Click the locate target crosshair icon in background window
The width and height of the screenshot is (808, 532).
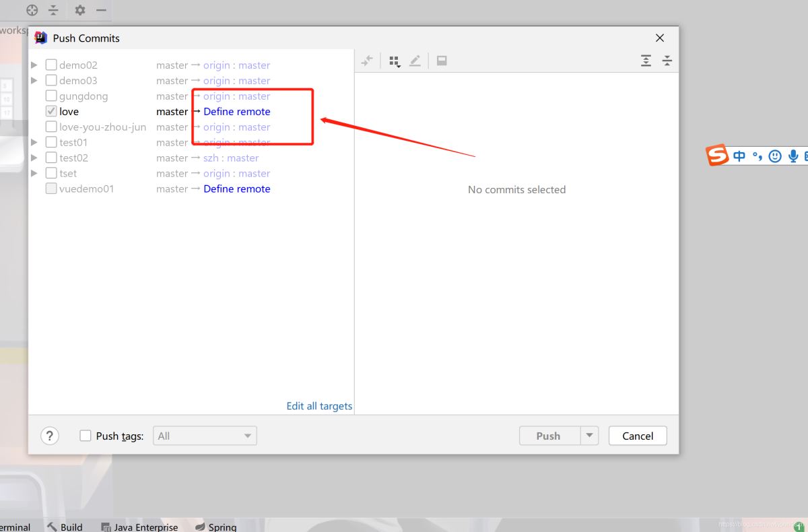tap(32, 10)
